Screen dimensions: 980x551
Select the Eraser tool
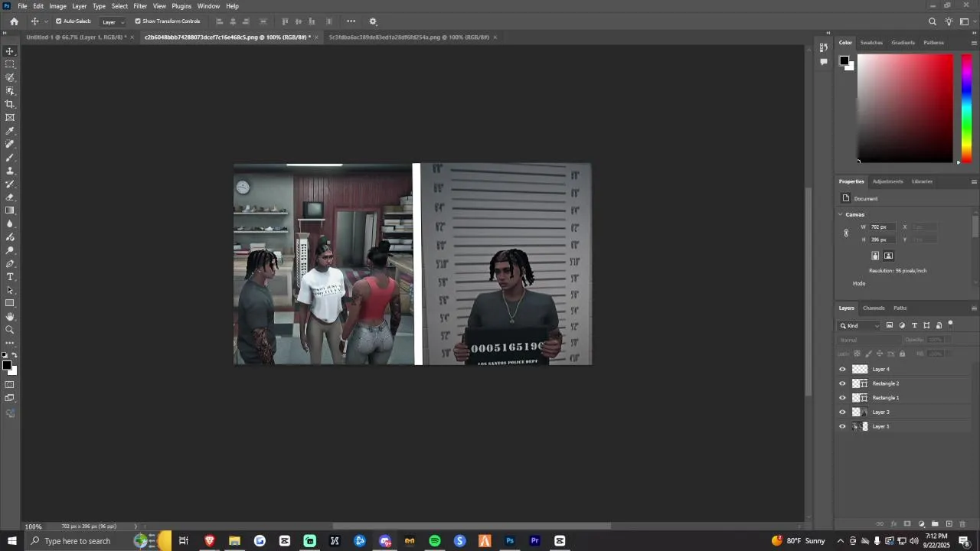click(10, 197)
